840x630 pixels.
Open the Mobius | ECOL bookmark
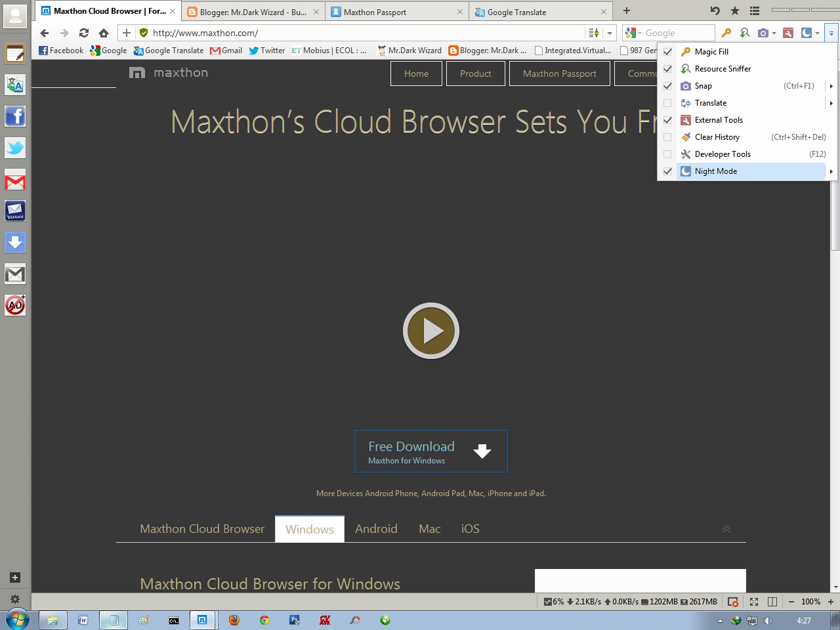pos(330,51)
